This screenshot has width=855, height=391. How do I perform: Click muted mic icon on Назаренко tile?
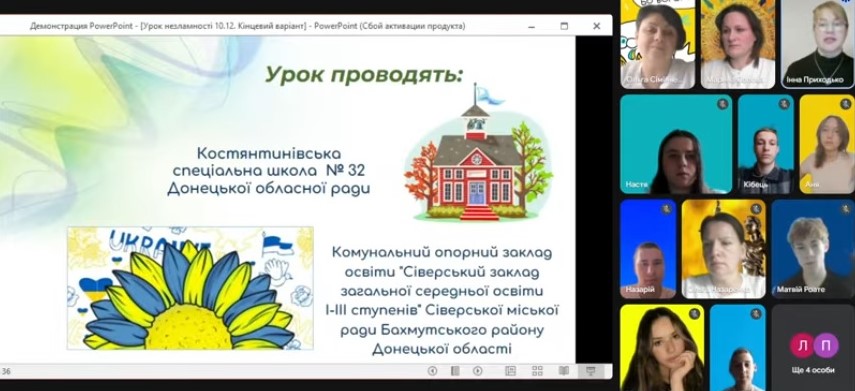point(756,209)
